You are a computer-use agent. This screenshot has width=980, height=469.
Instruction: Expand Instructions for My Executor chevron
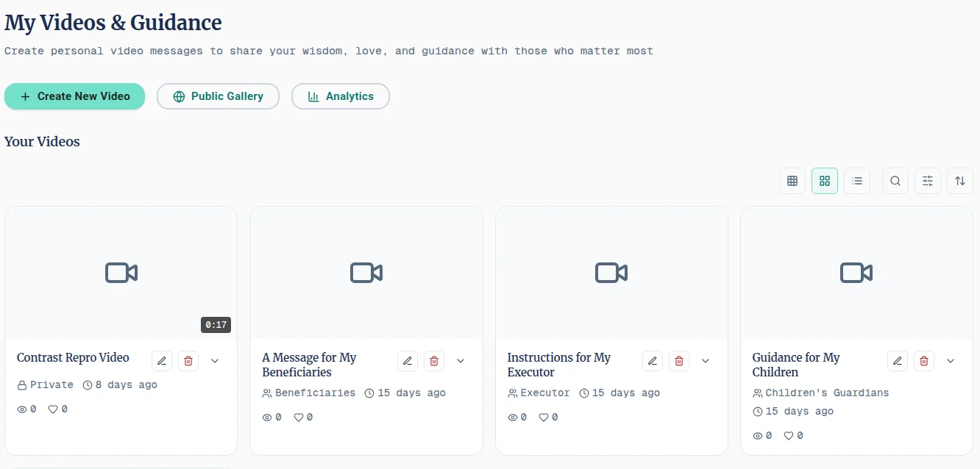[x=706, y=361]
